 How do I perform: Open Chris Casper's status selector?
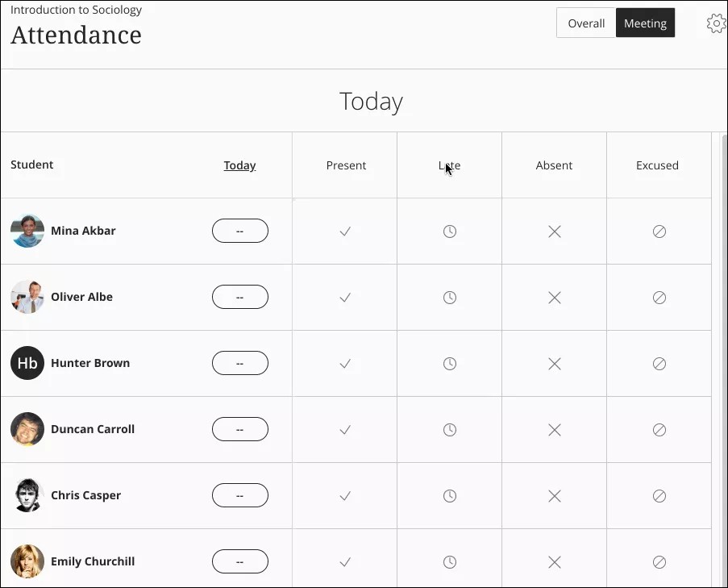coord(239,495)
